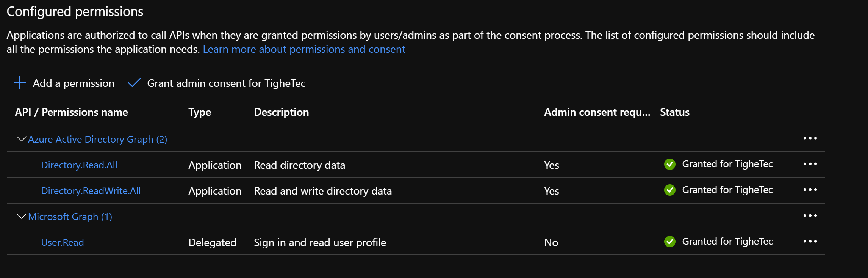Collapse the Azure Active Directory Graph group
The width and height of the screenshot is (868, 278).
[x=22, y=139]
